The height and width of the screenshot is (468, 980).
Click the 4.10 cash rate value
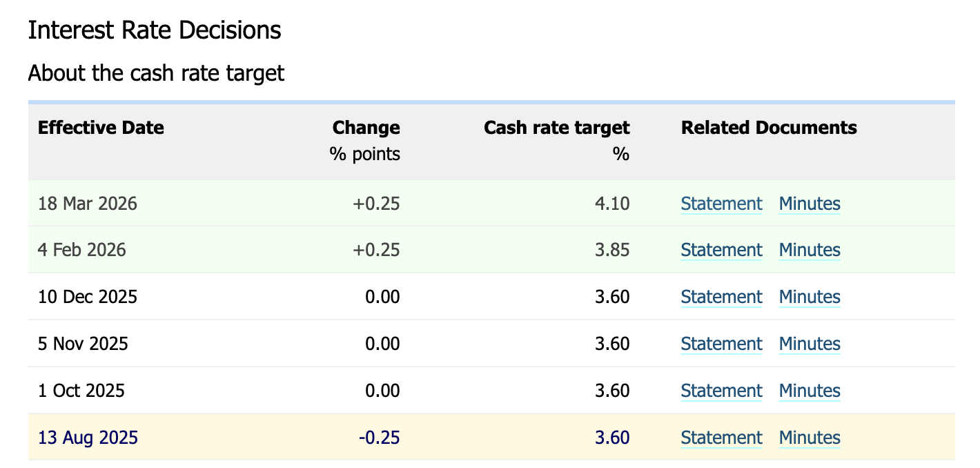(x=612, y=204)
